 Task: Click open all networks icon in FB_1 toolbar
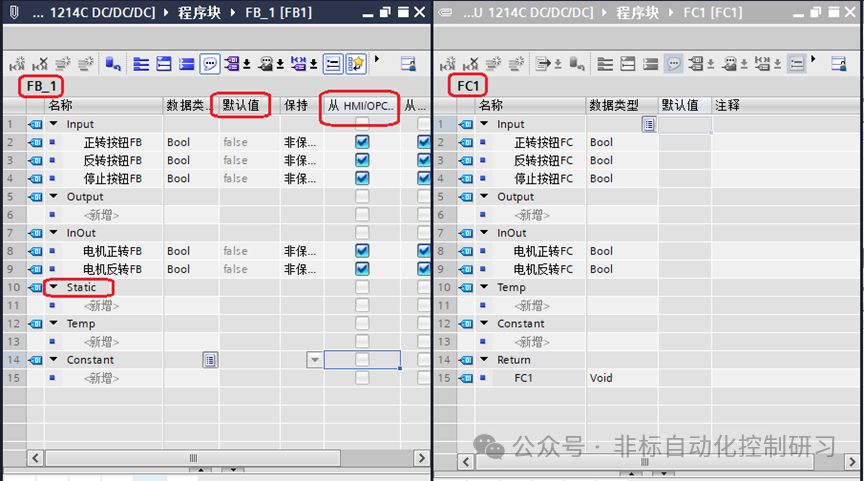click(x=141, y=64)
